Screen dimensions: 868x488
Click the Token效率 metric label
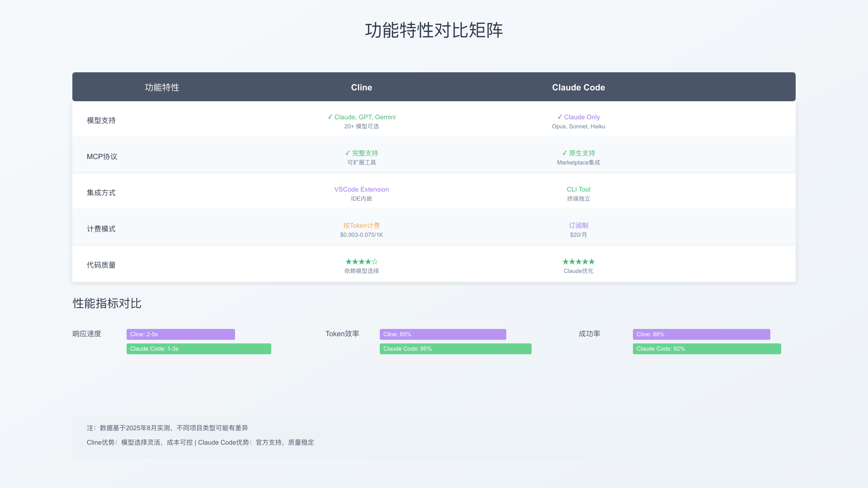coord(342,334)
